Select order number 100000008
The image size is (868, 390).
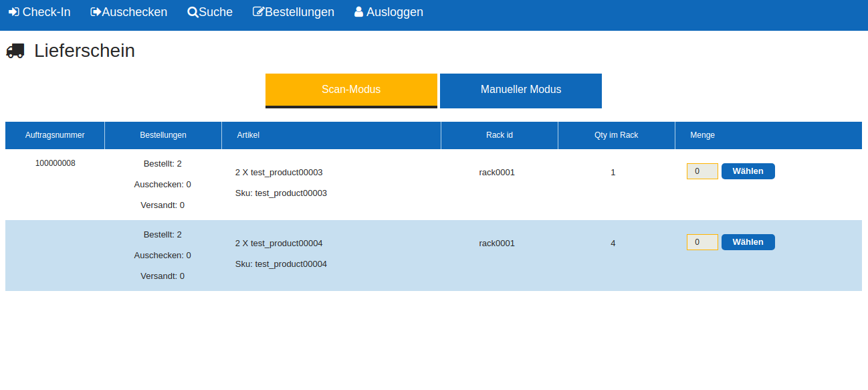(x=56, y=163)
